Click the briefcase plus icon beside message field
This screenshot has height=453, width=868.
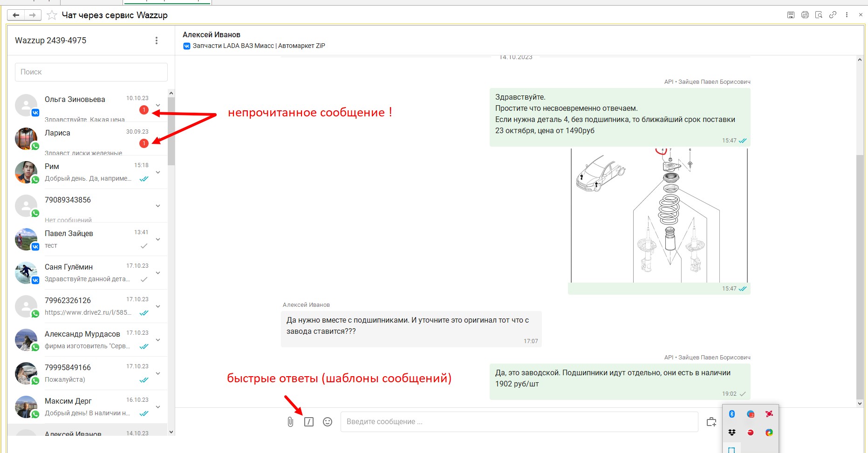coord(711,422)
